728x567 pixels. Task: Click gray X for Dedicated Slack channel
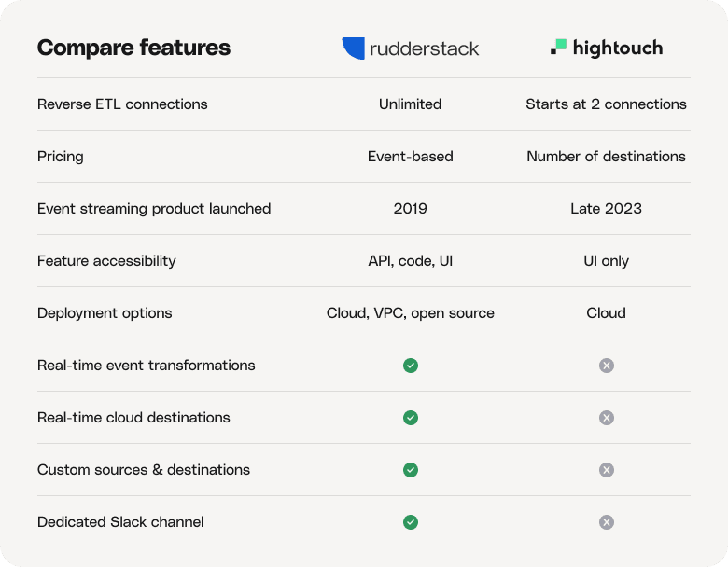tap(607, 522)
